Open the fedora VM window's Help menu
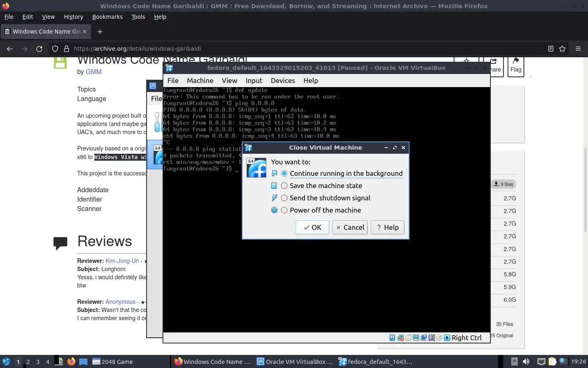 [x=311, y=81]
